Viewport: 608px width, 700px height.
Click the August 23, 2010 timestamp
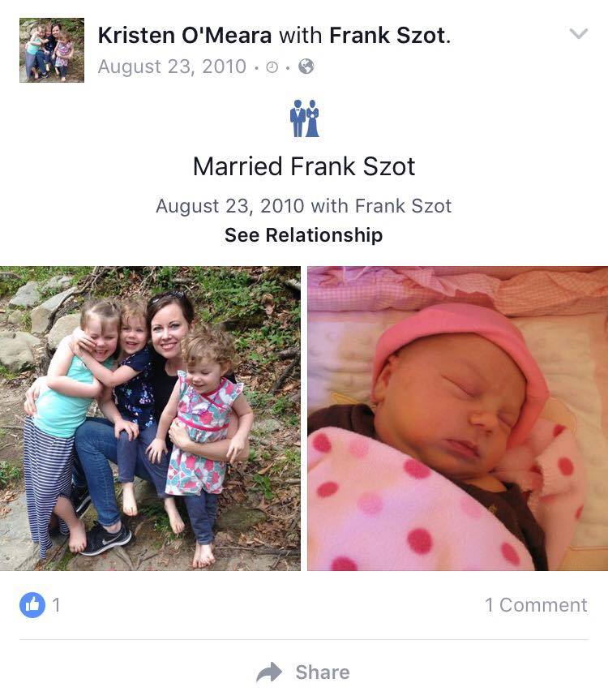(x=172, y=67)
